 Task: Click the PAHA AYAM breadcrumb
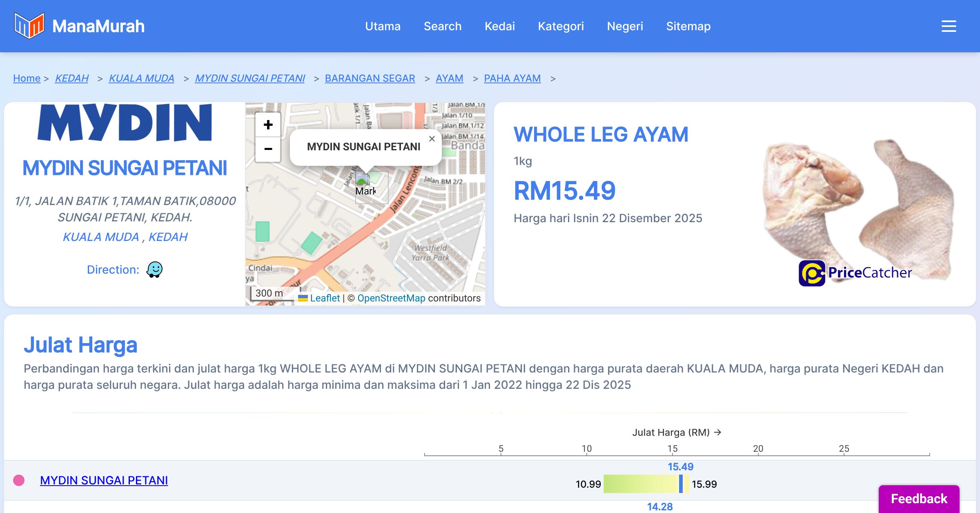pos(512,78)
